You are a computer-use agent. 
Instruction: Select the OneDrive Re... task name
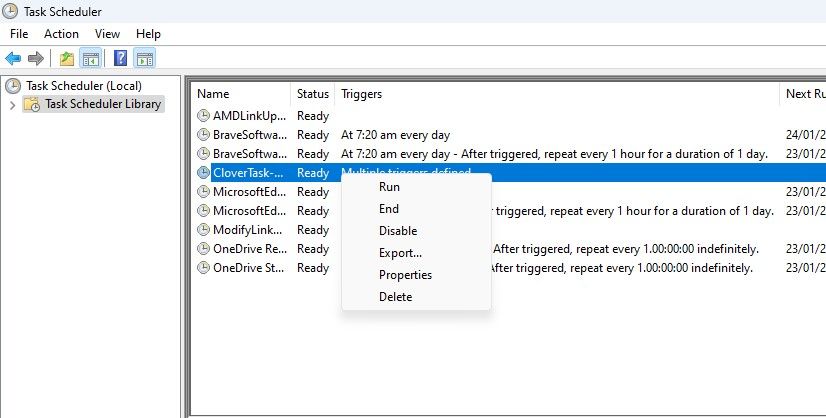click(x=250, y=249)
